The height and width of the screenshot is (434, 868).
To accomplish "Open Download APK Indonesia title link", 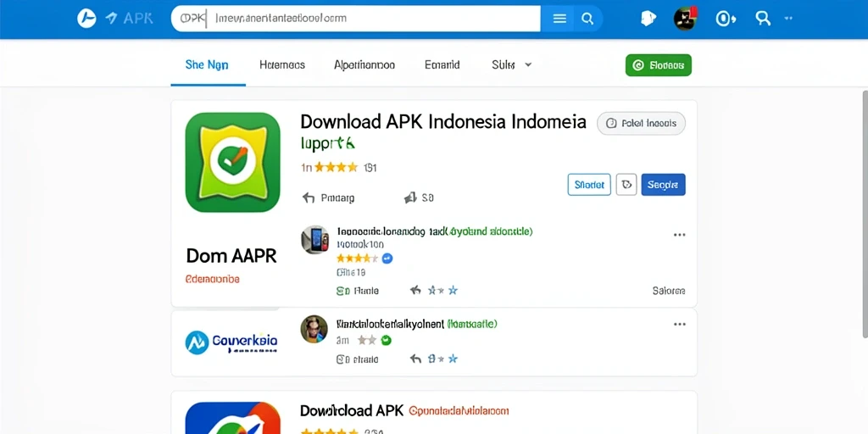I will pyautogui.click(x=442, y=121).
